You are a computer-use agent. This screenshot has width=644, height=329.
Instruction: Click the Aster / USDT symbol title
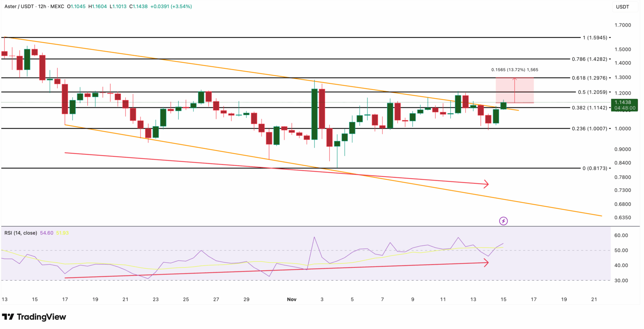coord(19,6)
